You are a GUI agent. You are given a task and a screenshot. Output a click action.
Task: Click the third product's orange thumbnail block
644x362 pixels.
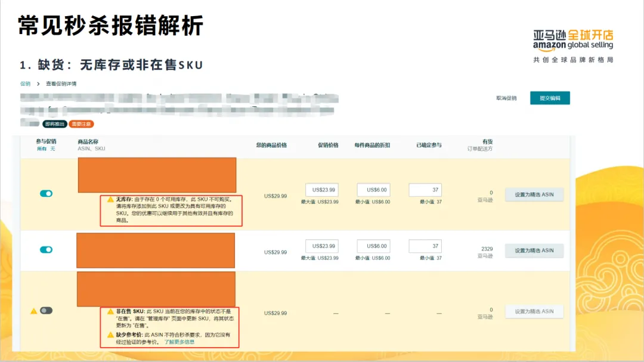(156, 289)
